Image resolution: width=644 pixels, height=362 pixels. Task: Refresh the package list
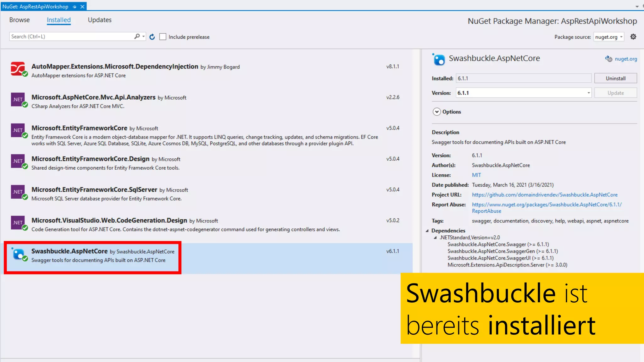(152, 37)
